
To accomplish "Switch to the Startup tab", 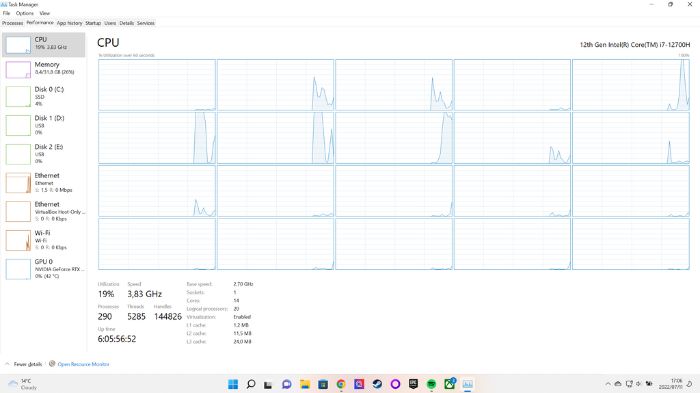I will tap(93, 23).
